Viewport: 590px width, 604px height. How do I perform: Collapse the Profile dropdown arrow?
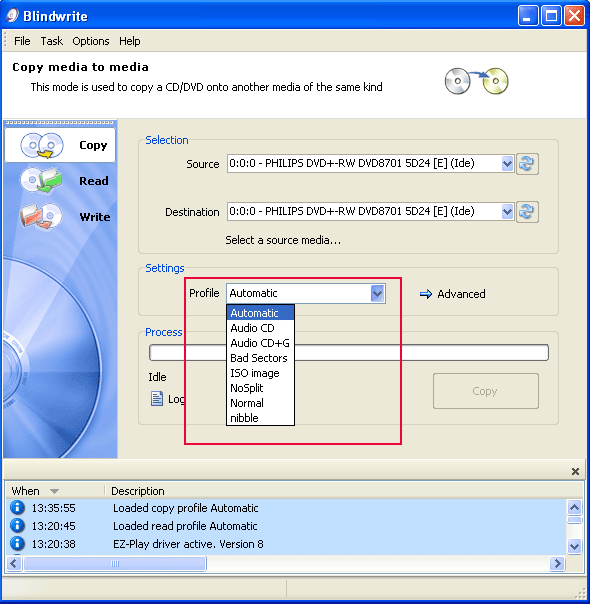point(377,294)
